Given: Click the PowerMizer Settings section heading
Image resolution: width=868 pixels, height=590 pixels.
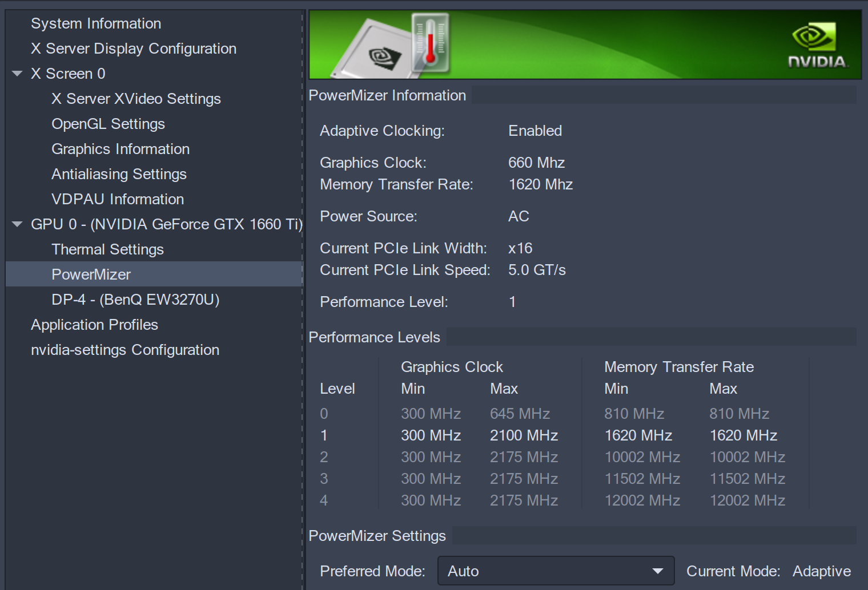Looking at the screenshot, I should pos(377,536).
